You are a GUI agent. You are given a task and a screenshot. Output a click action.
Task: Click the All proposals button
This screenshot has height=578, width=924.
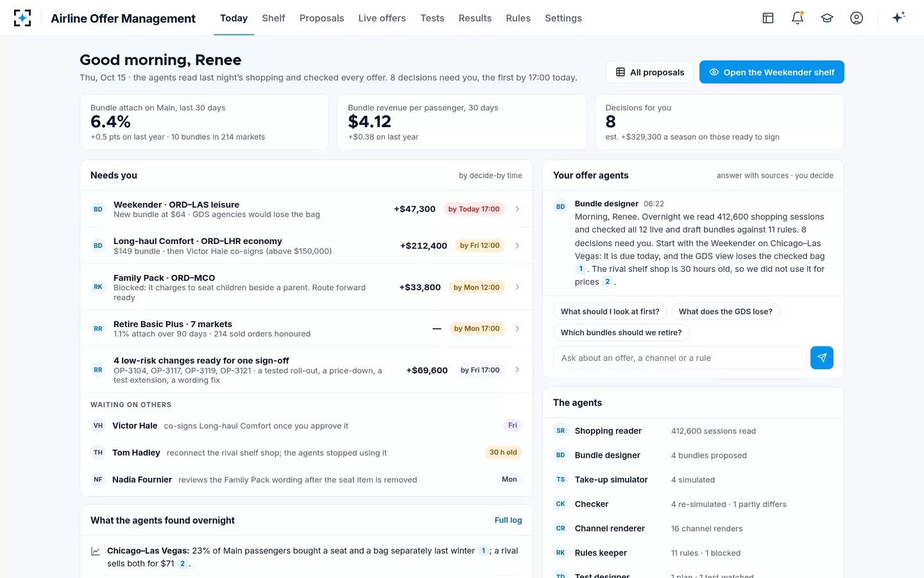click(x=650, y=72)
